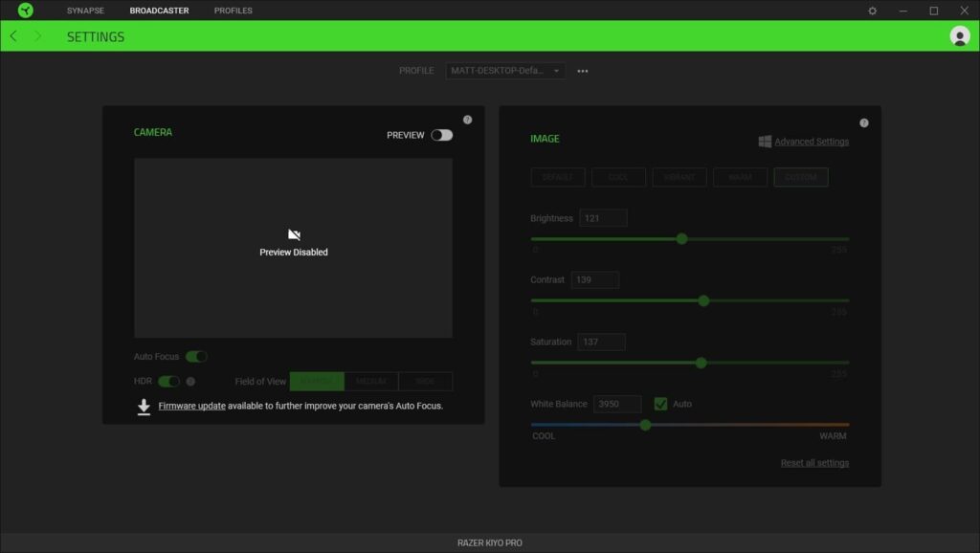Viewport: 980px width, 553px height.
Task: Click the firmware download arrow icon
Action: (x=144, y=407)
